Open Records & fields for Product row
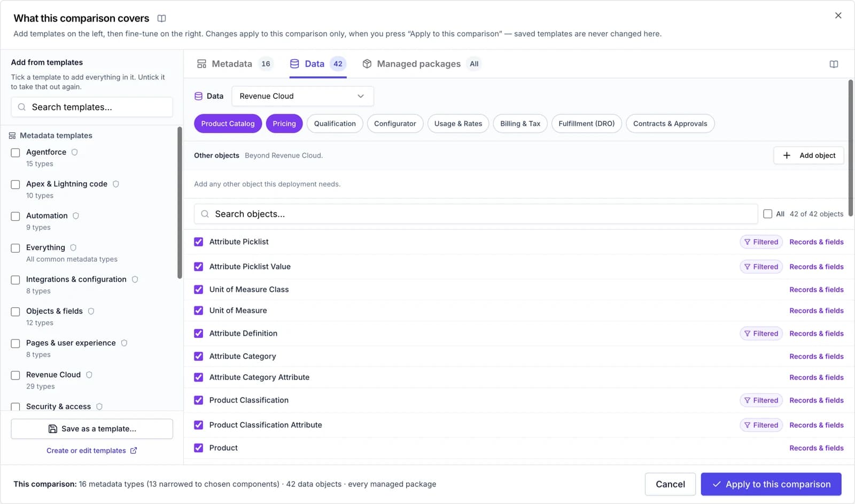855x504 pixels. pos(817,448)
